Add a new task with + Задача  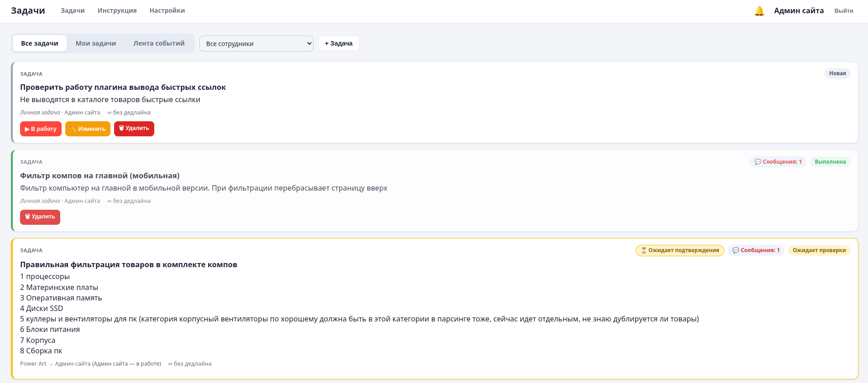pos(339,43)
